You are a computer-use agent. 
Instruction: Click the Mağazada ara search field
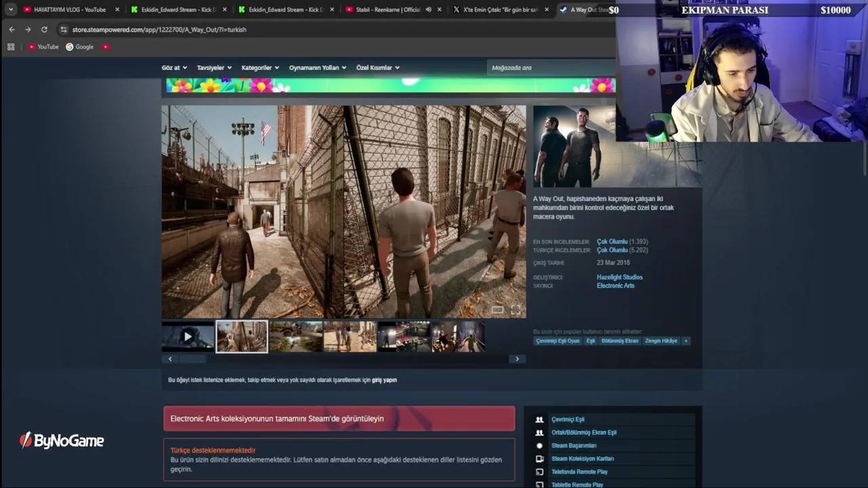point(551,68)
